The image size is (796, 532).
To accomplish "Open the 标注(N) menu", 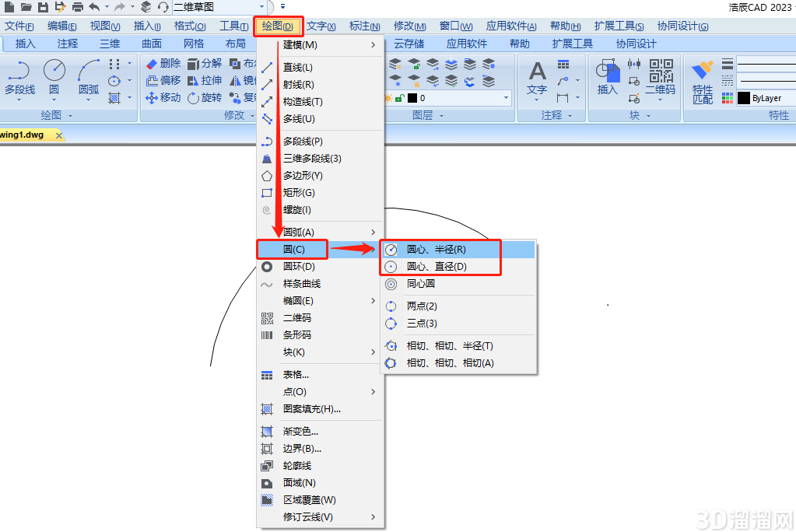I will 364,26.
